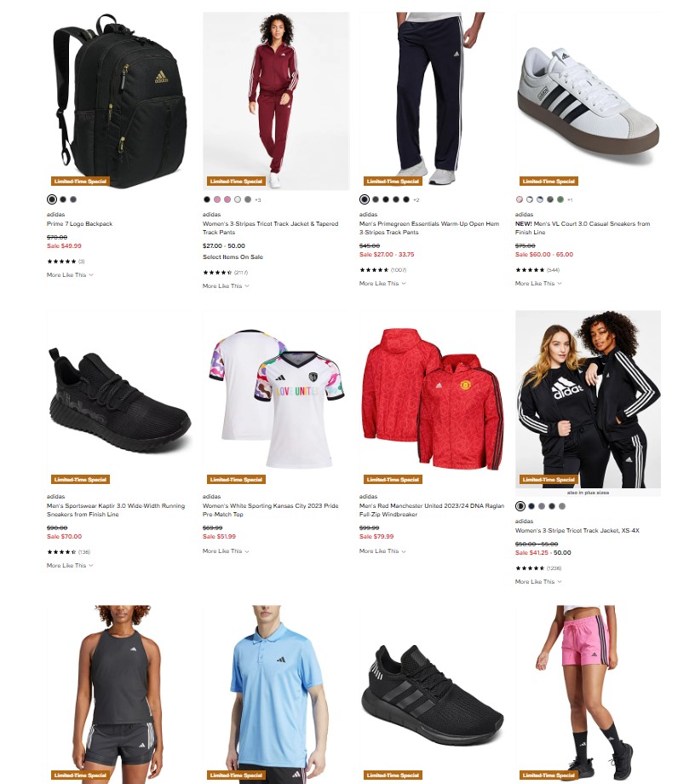The width and height of the screenshot is (695, 784).
Task: Pick the white swatch for Tricot Track Jacket & Tapered Pants
Action: point(238,199)
